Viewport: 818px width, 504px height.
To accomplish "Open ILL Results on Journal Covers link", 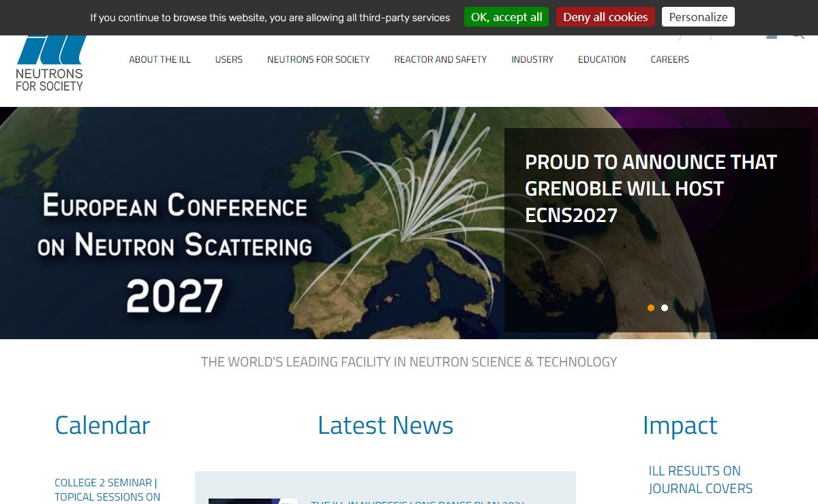I will click(700, 479).
